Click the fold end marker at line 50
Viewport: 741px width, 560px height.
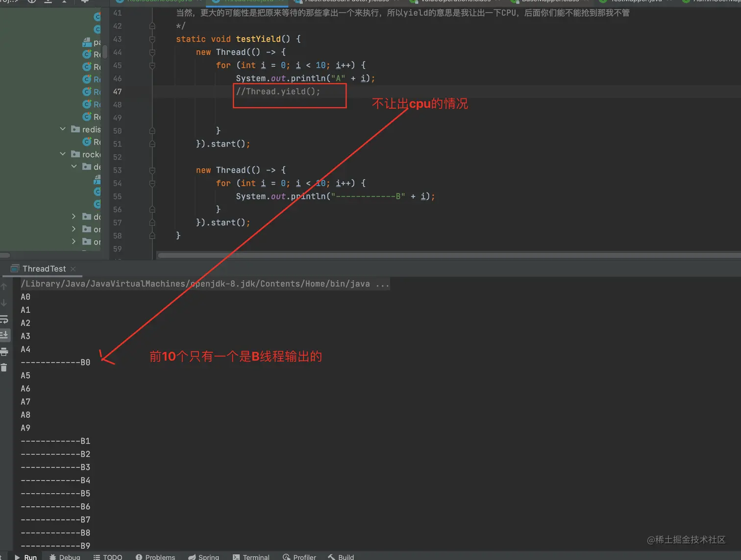[x=152, y=131]
